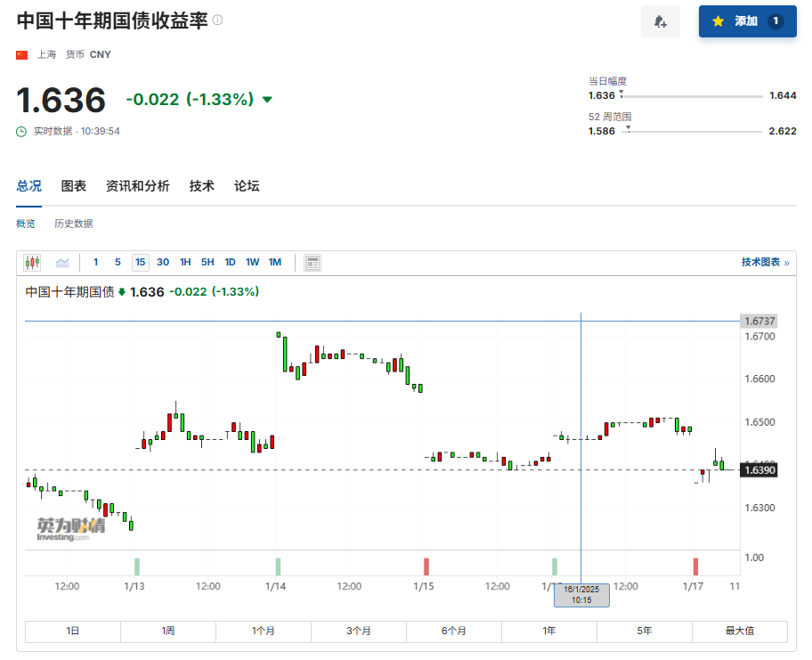Viewport: 812px width, 660px height.
Task: Select the candlestick chart type icon
Action: point(33,262)
